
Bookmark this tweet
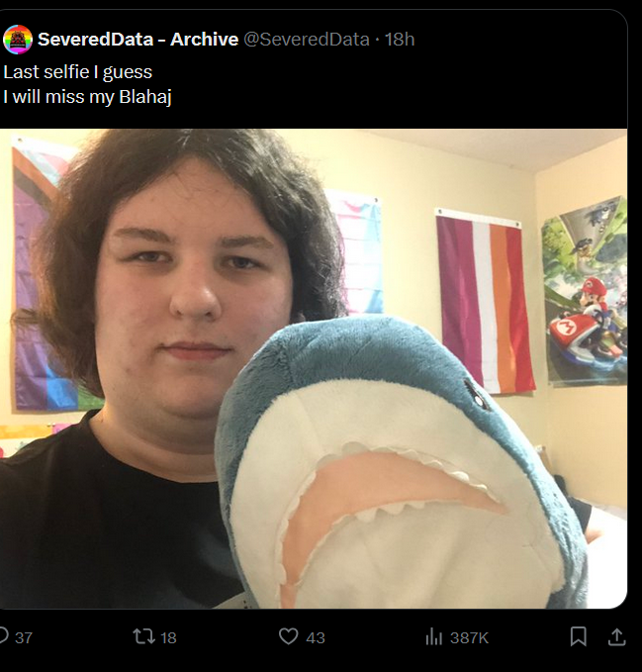[x=578, y=636]
